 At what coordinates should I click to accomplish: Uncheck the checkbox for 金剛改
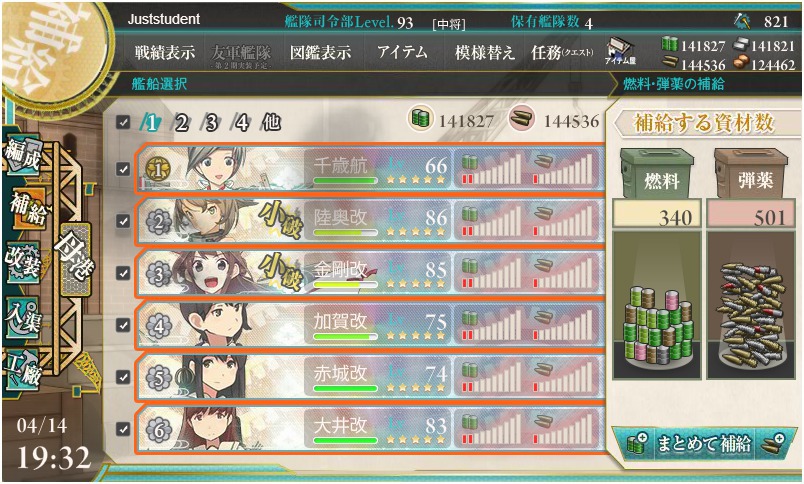(123, 273)
